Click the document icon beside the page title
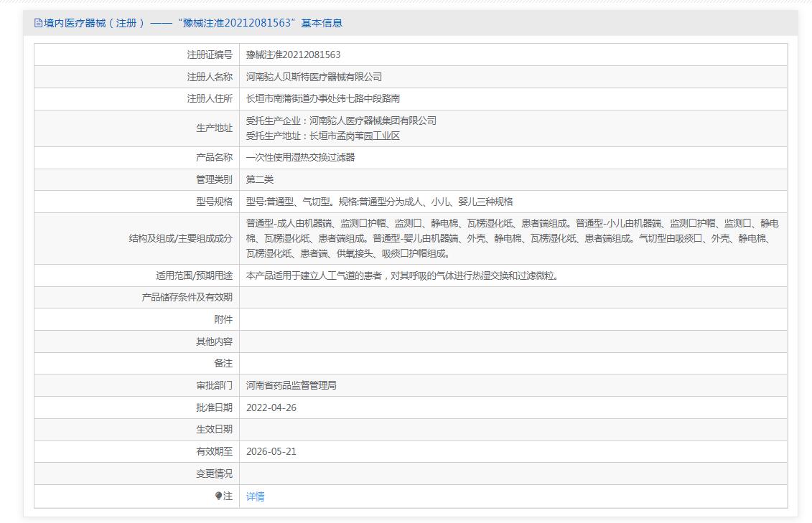The image size is (812, 523). (x=38, y=23)
